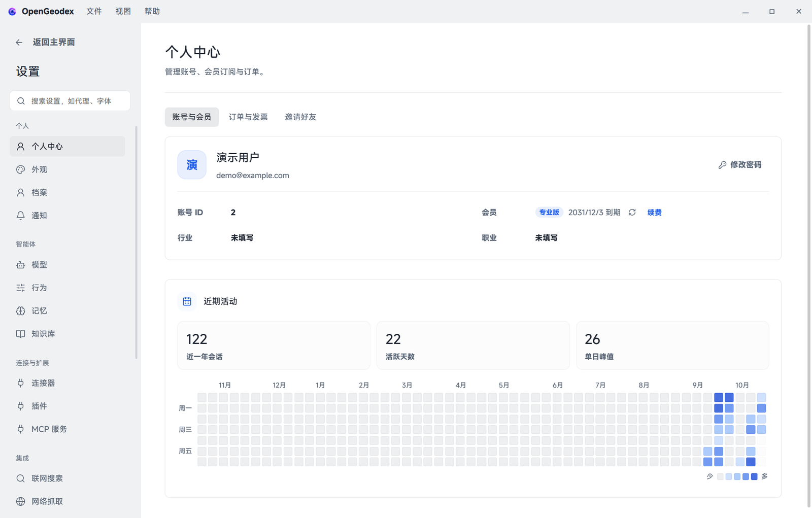
Task: Click the 档案 profile icon
Action: click(20, 192)
